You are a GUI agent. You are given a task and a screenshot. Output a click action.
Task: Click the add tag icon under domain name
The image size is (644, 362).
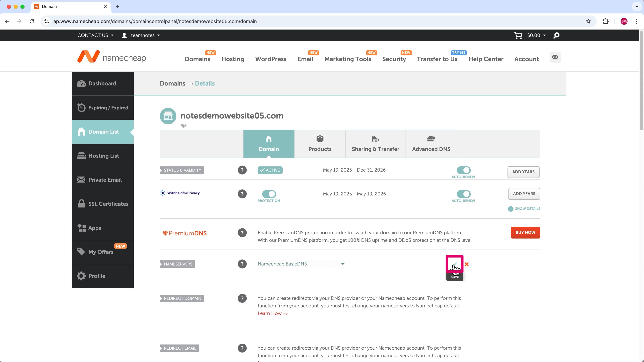[184, 125]
